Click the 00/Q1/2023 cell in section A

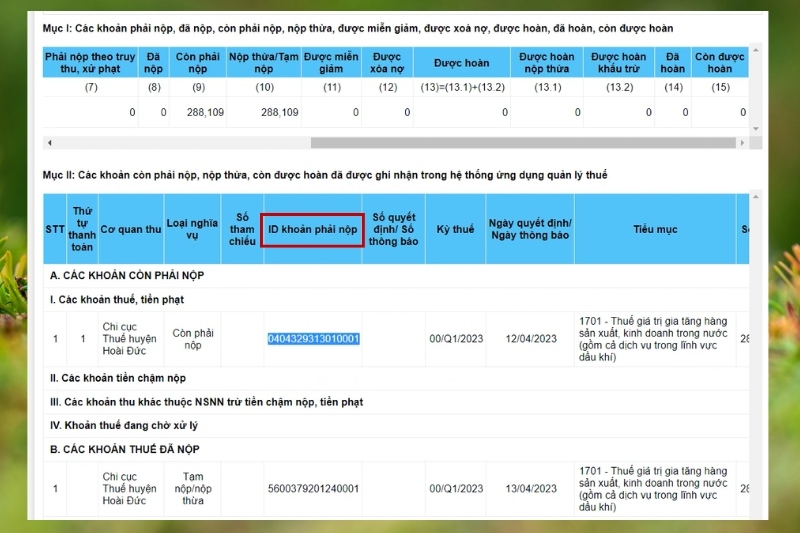456,339
